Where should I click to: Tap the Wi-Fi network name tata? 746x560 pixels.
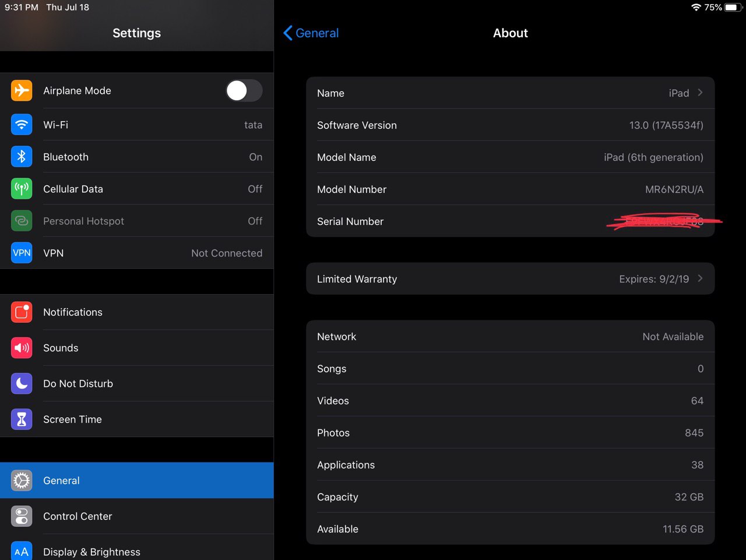pos(253,125)
